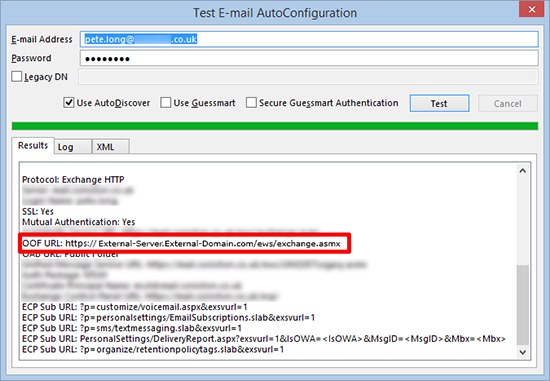Click the results scroll up arrow
Viewport: 550px width, 381px height.
pyautogui.click(x=523, y=171)
